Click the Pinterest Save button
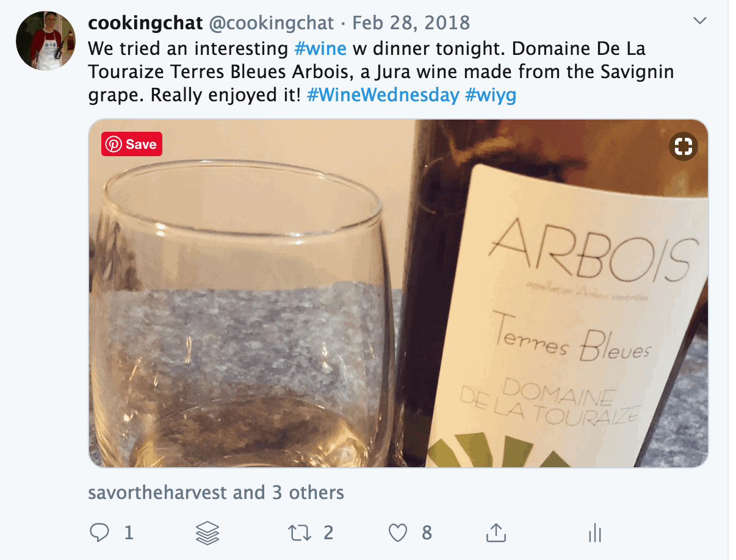The image size is (736, 560). [x=132, y=144]
